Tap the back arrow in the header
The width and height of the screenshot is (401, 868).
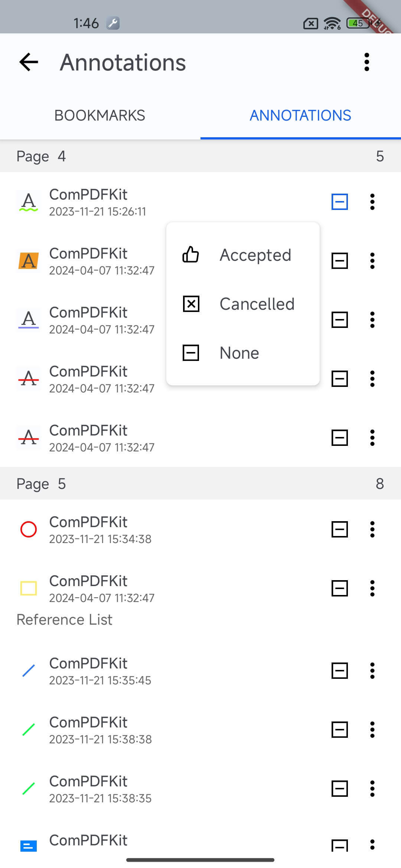click(x=29, y=62)
